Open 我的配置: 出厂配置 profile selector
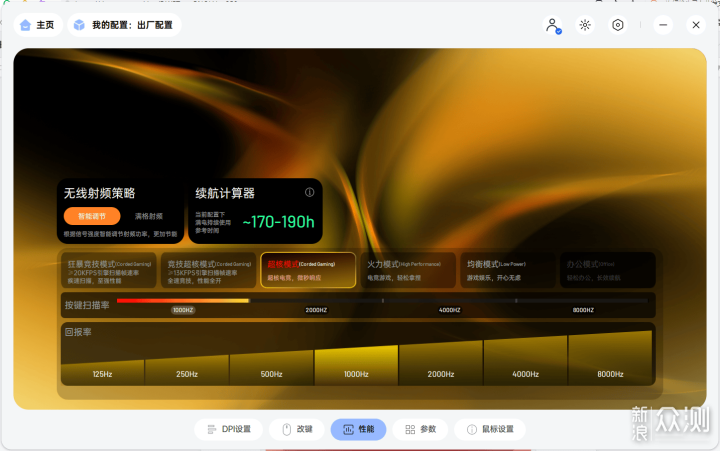This screenshot has height=451, width=720. click(x=124, y=25)
